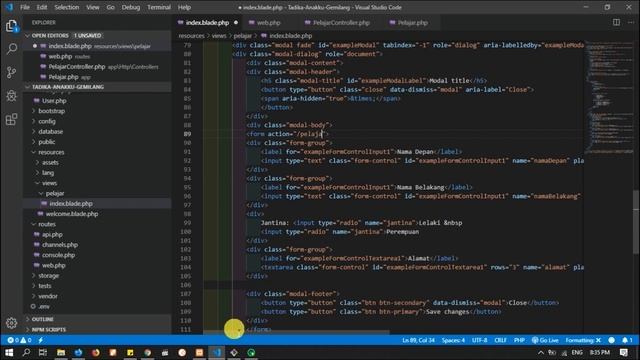Show hidden system tray icons
The width and height of the screenshot is (640, 360).
[541, 352]
